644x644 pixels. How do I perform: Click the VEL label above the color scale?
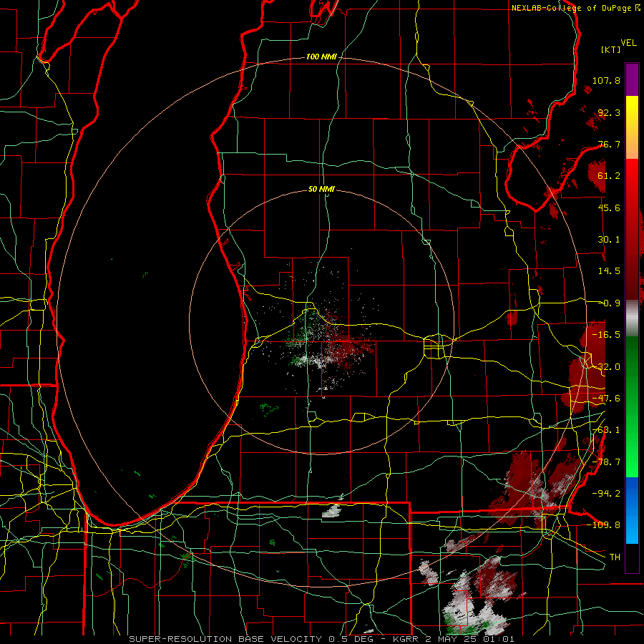click(x=628, y=43)
